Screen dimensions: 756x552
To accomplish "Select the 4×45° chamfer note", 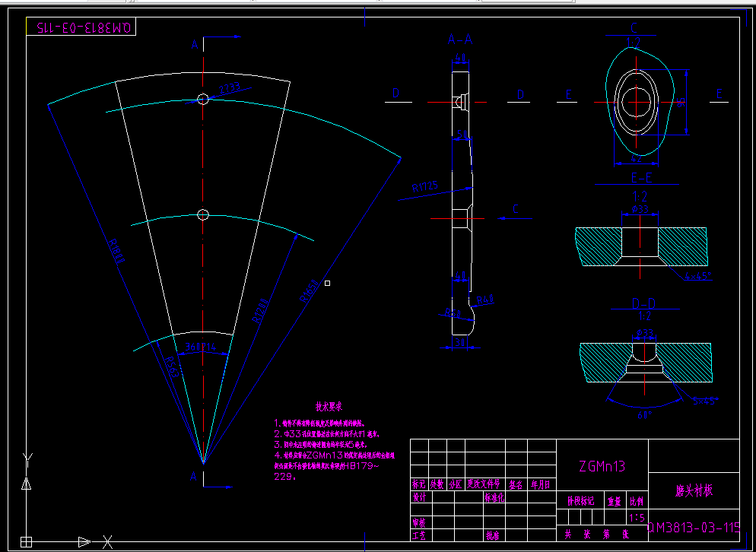I will [697, 276].
